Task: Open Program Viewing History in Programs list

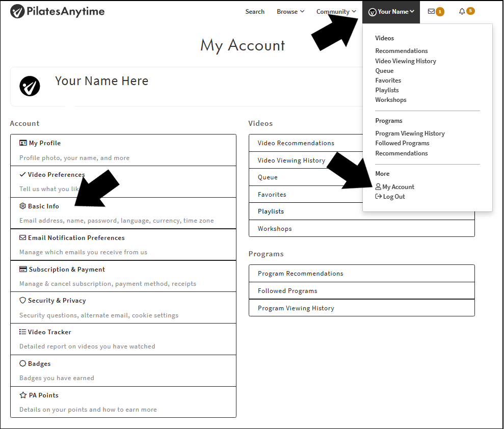Action: [x=362, y=308]
